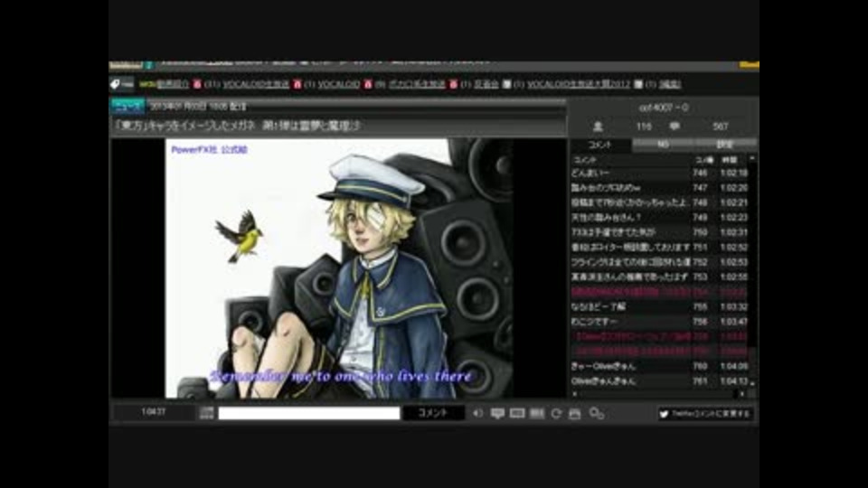
Task: Click the news headline ticker text
Action: coord(237,126)
